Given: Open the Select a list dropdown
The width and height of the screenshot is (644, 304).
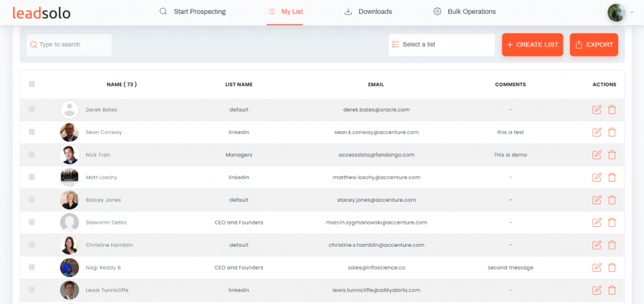Looking at the screenshot, I should [x=441, y=45].
